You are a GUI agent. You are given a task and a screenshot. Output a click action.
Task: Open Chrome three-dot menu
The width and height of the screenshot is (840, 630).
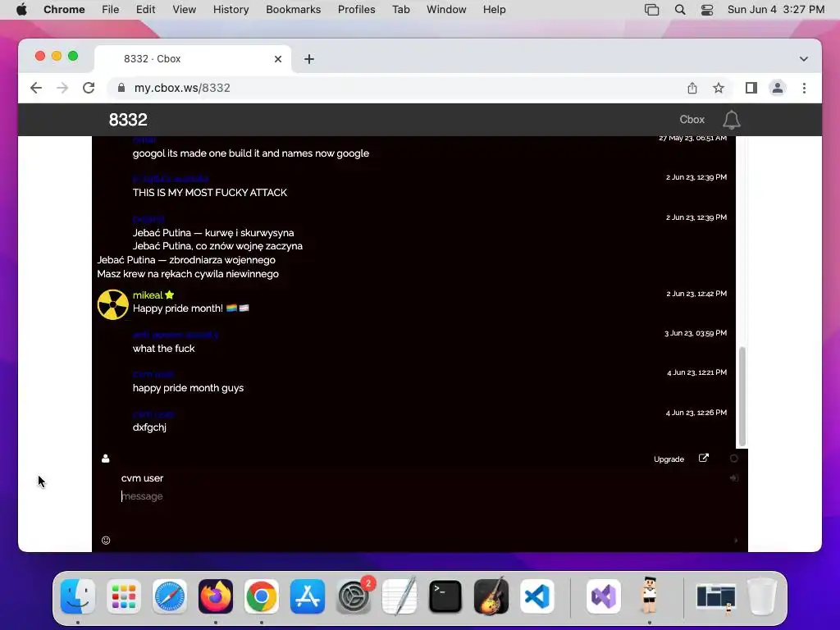(x=804, y=88)
